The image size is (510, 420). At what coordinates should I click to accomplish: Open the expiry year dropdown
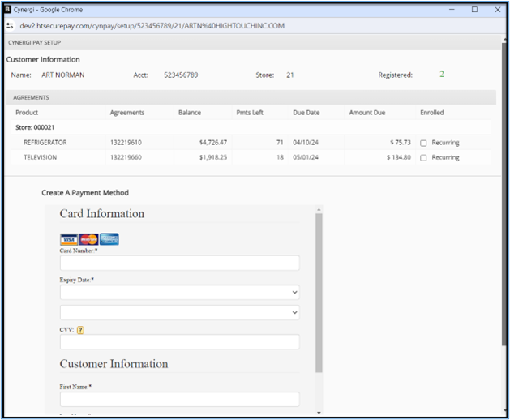tap(179, 312)
